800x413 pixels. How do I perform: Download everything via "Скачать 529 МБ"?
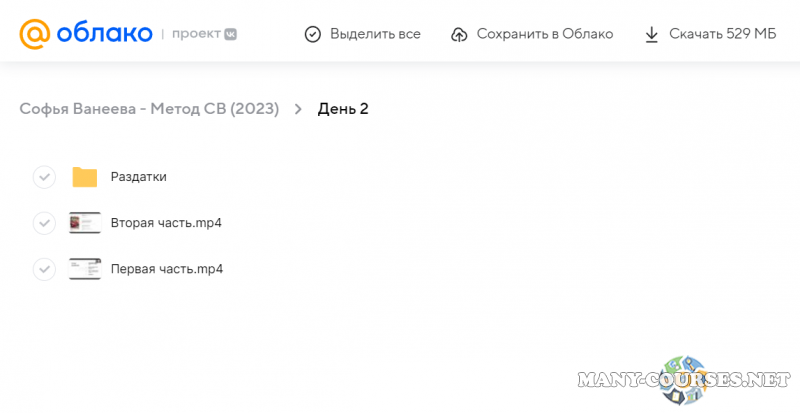tap(723, 34)
